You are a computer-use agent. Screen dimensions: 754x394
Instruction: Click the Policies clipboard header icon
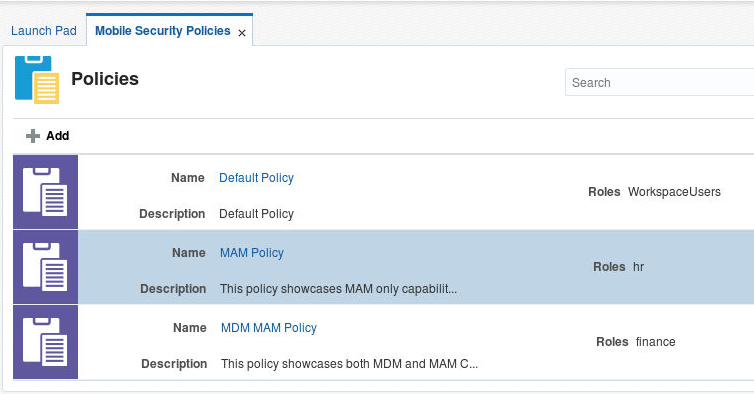click(x=37, y=80)
